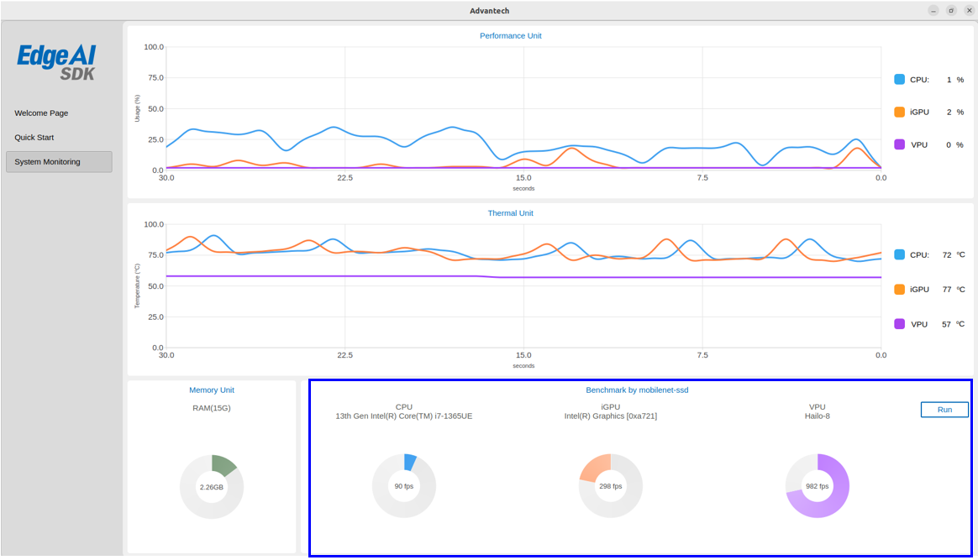Open the Welcome Page section
This screenshot has height=560, width=978.
41,113
